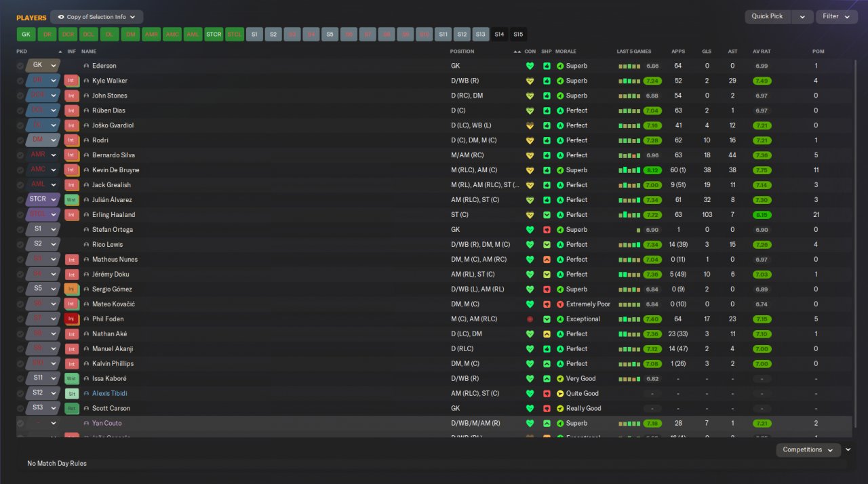Click the eye icon in the view selector
868x484 pixels.
click(x=61, y=17)
